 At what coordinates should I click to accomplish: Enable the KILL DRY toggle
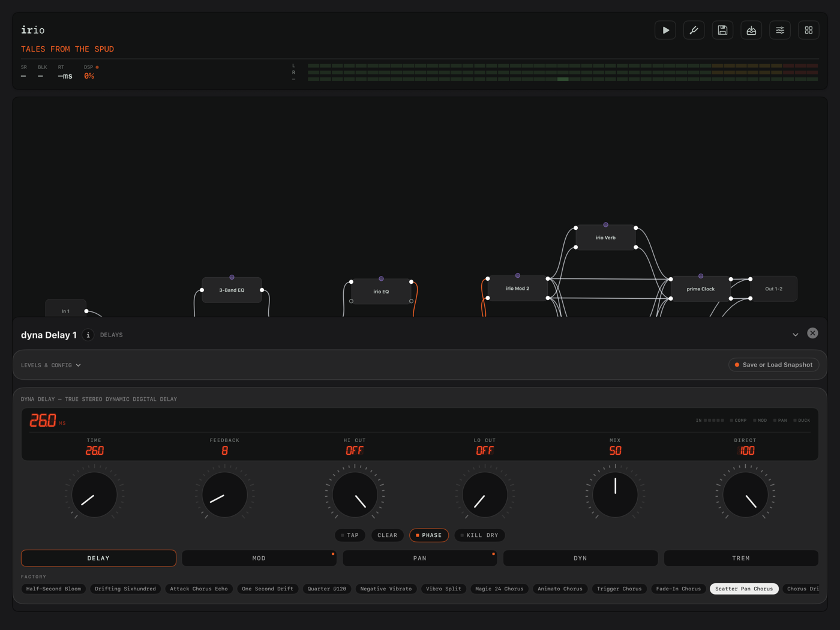479,535
